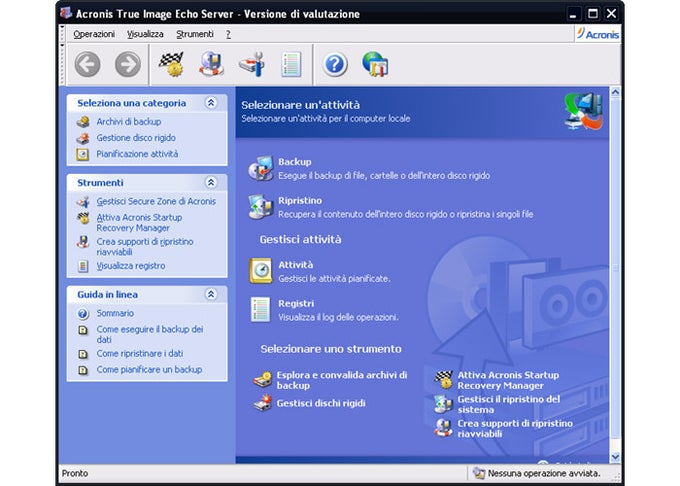The height and width of the screenshot is (486, 680).
Task: Open Sommario help link
Action: [x=115, y=313]
